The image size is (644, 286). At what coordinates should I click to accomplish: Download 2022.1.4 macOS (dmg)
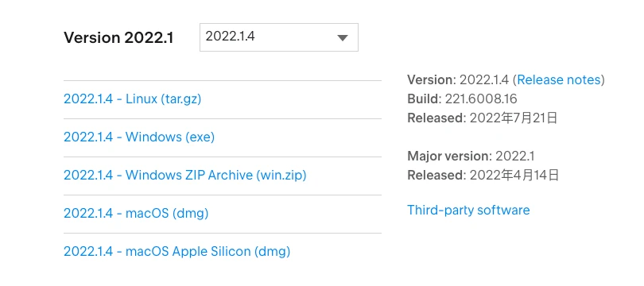coord(136,214)
